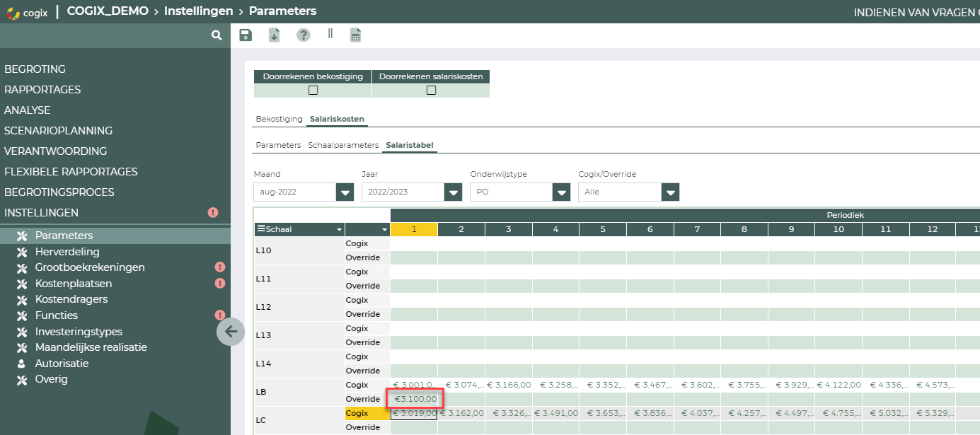
Task: Click the warning icon beside Grootboekrekeningen
Action: coord(220,267)
